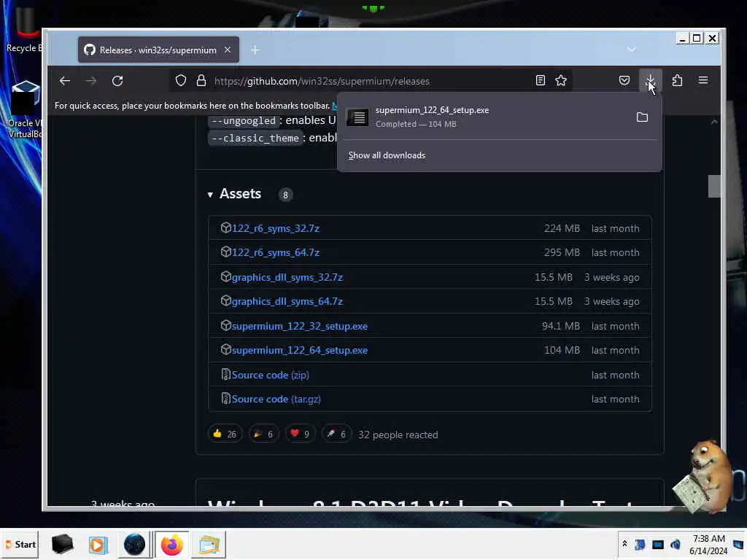Download 122_r6_syms_64.7z asset
The width and height of the screenshot is (747, 560).
click(x=275, y=252)
